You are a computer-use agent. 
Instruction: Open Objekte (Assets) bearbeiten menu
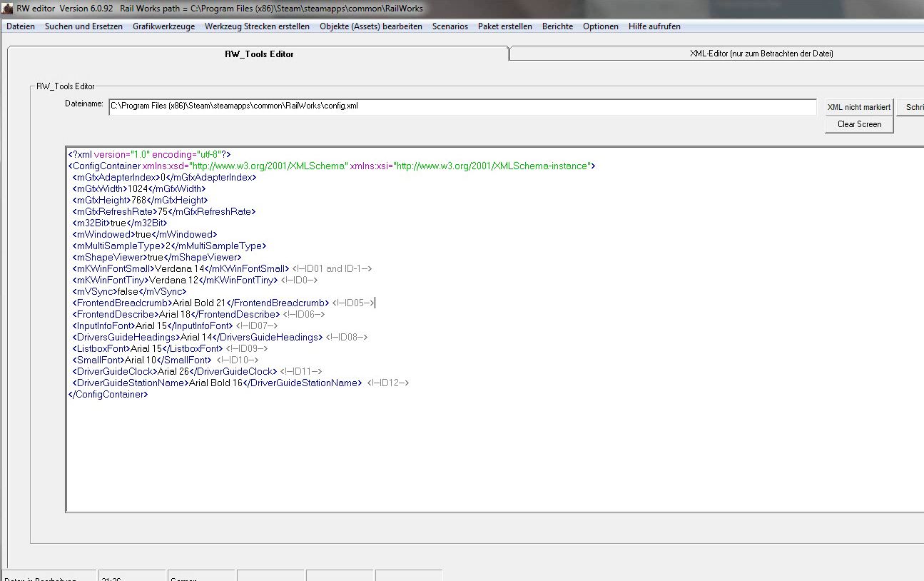pyautogui.click(x=370, y=26)
